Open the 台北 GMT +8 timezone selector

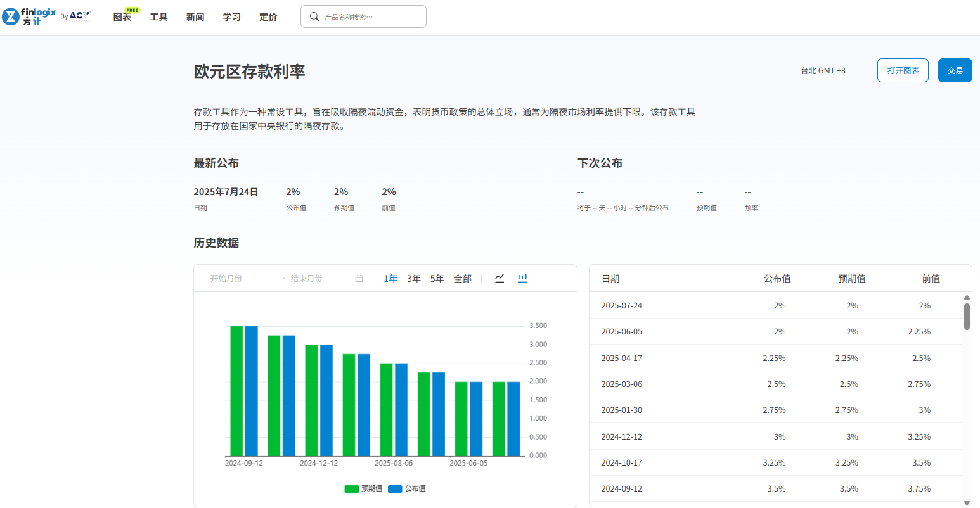823,71
